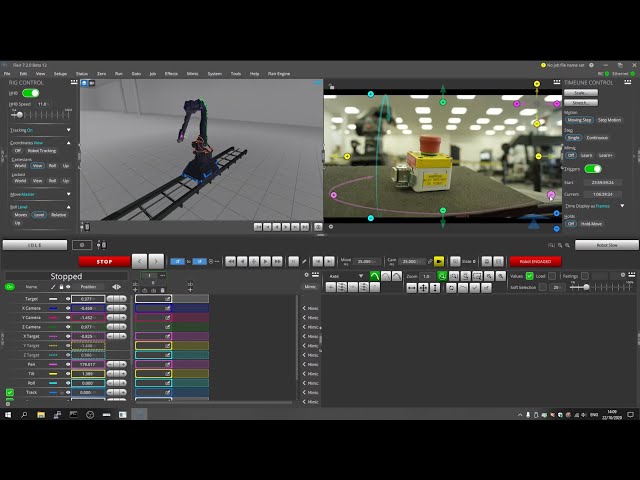Click the IDLE status button

35,245
